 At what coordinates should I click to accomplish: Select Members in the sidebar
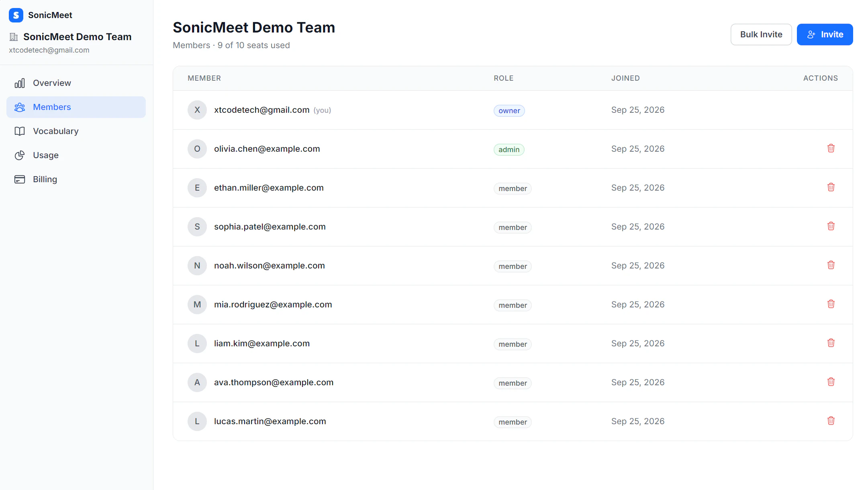(76, 107)
